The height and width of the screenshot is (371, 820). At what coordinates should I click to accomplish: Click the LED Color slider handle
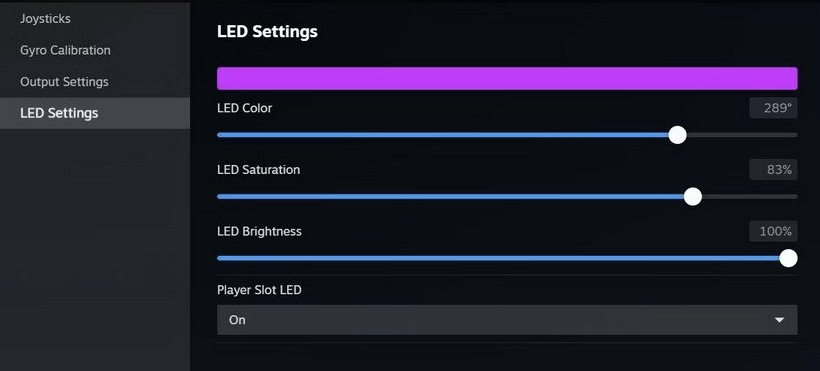[x=677, y=135]
